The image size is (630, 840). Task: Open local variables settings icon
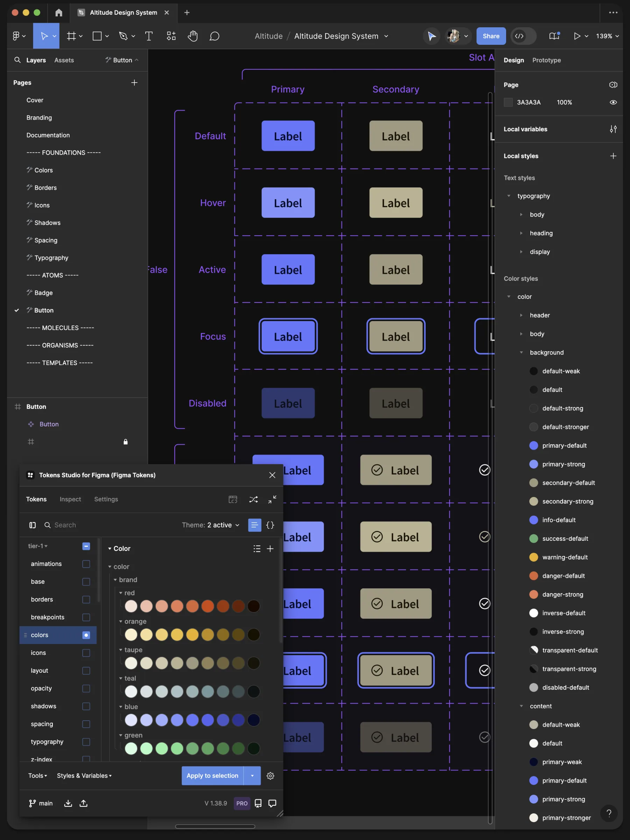(613, 129)
